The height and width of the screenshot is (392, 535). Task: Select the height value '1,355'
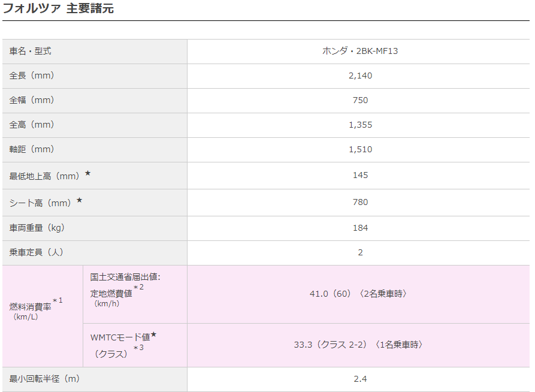coord(360,125)
